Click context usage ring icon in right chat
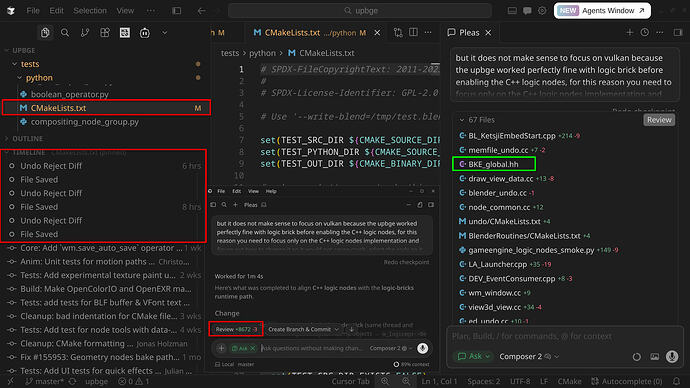 636,357
